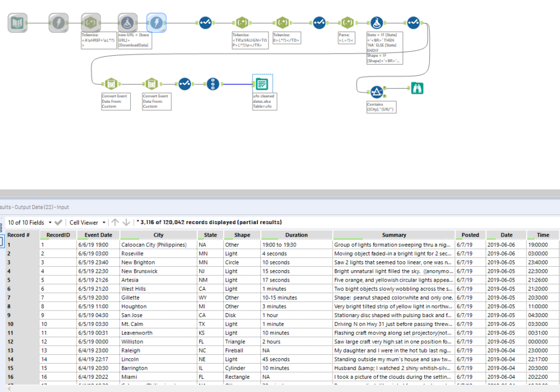Select Formula tool labeled new URL
This screenshot has width=560, height=392.
click(127, 23)
